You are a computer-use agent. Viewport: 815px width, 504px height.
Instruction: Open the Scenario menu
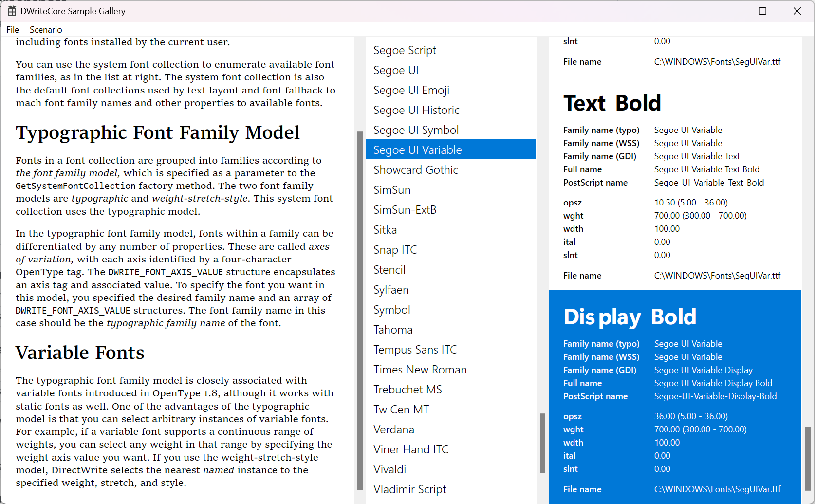tap(45, 29)
